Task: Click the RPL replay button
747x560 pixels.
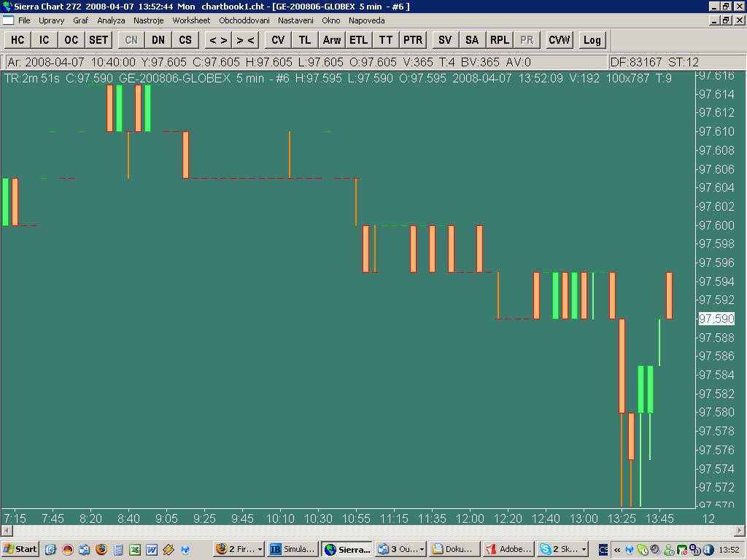Action: tap(499, 40)
